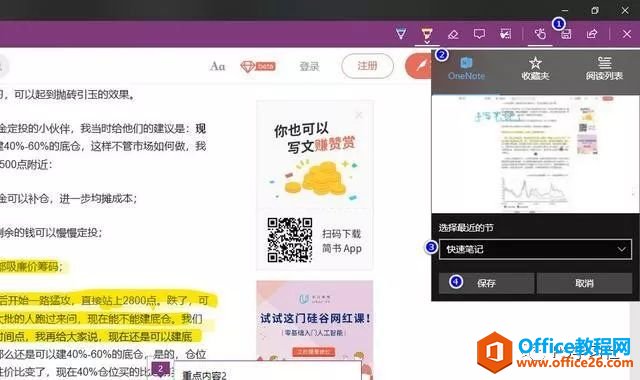Select the ballpoint pen tool
This screenshot has height=380, width=640.
tap(401, 33)
